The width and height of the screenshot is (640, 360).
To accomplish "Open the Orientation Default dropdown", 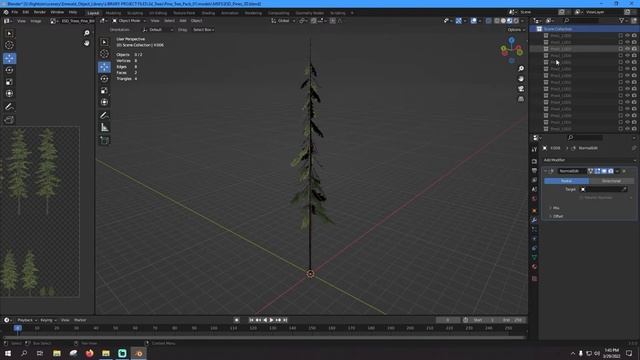I will (158, 30).
